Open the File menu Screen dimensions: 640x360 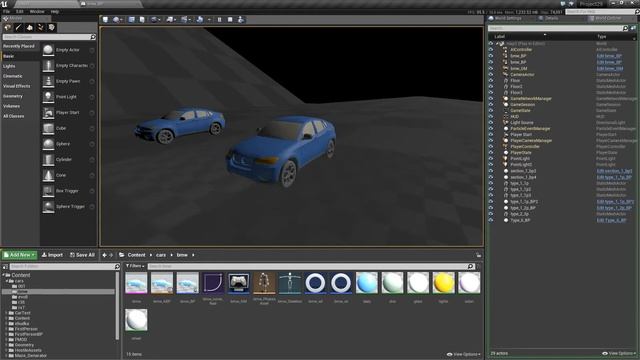point(7,11)
